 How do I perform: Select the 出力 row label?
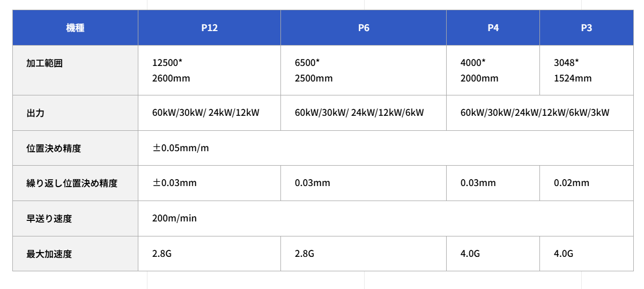tap(35, 113)
